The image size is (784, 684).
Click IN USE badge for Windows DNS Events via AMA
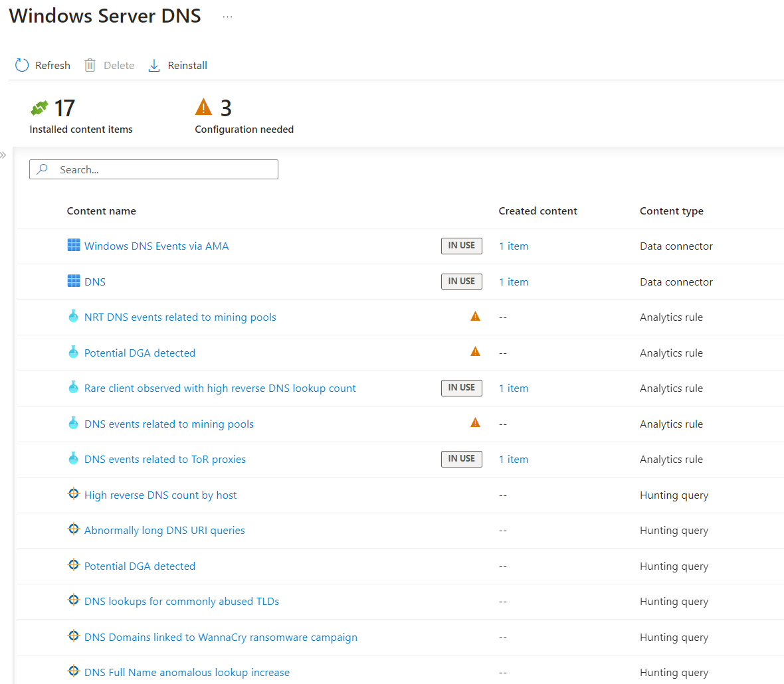click(462, 245)
